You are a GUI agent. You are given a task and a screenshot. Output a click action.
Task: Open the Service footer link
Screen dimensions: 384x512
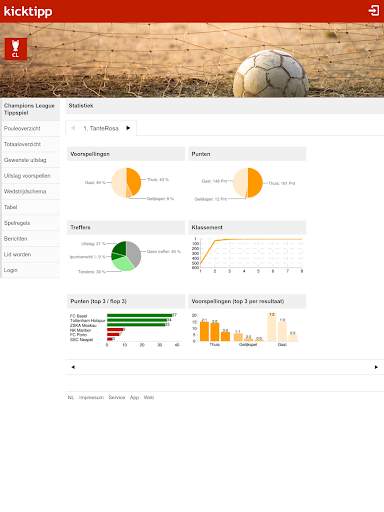[x=117, y=397]
